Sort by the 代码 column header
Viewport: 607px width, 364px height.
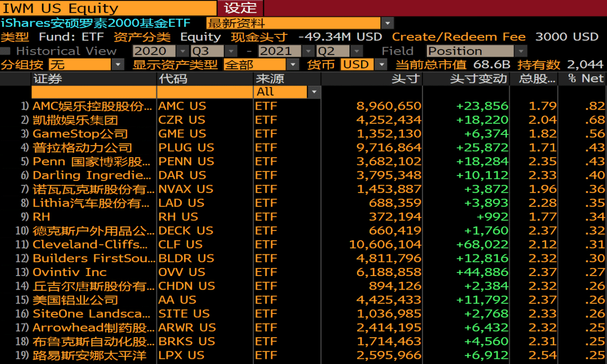point(205,78)
